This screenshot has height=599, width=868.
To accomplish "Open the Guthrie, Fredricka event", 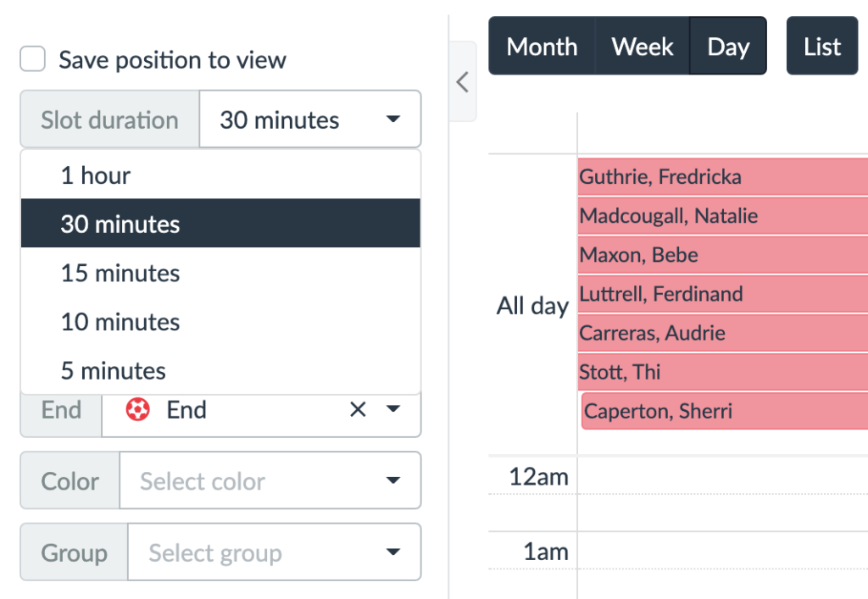I will (x=721, y=176).
